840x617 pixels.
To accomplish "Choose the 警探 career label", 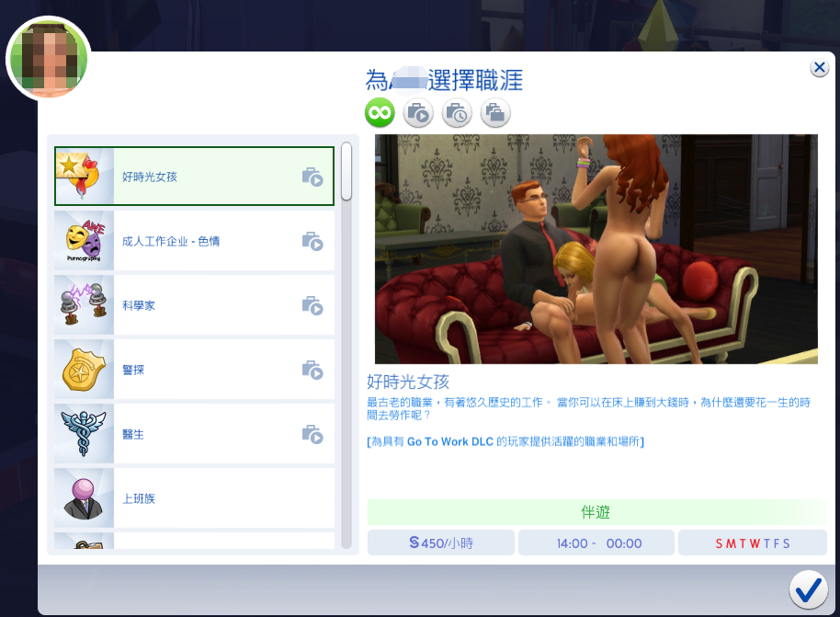I will coord(133,370).
